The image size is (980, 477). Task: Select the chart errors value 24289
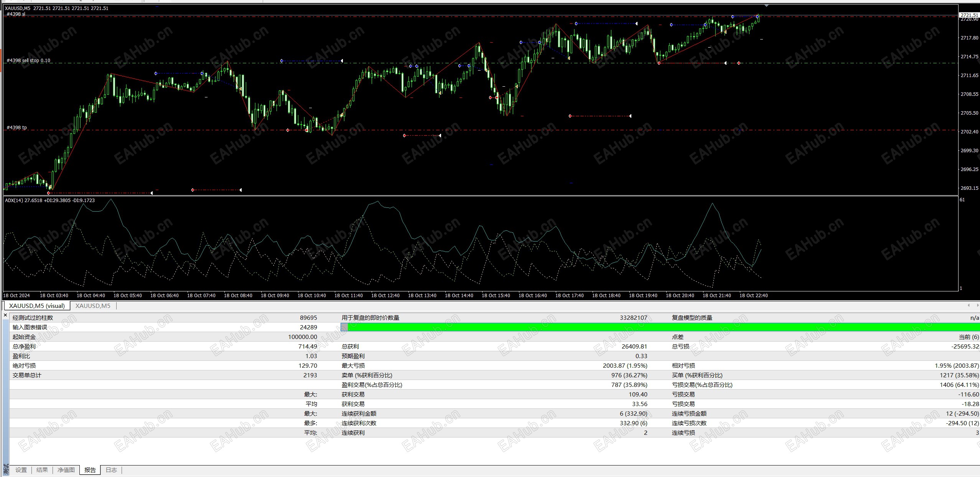[x=308, y=327]
